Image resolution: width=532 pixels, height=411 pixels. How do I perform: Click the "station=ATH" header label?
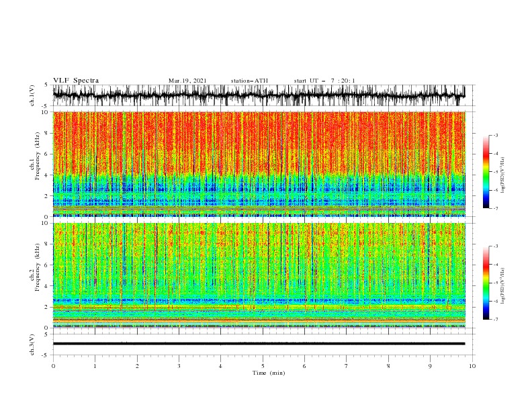click(x=249, y=81)
